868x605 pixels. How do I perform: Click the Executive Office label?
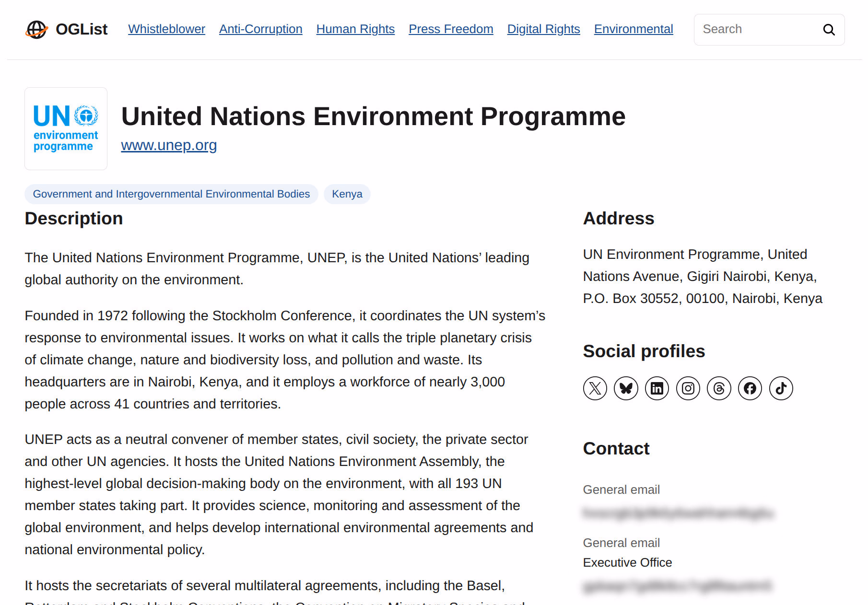coord(627,562)
